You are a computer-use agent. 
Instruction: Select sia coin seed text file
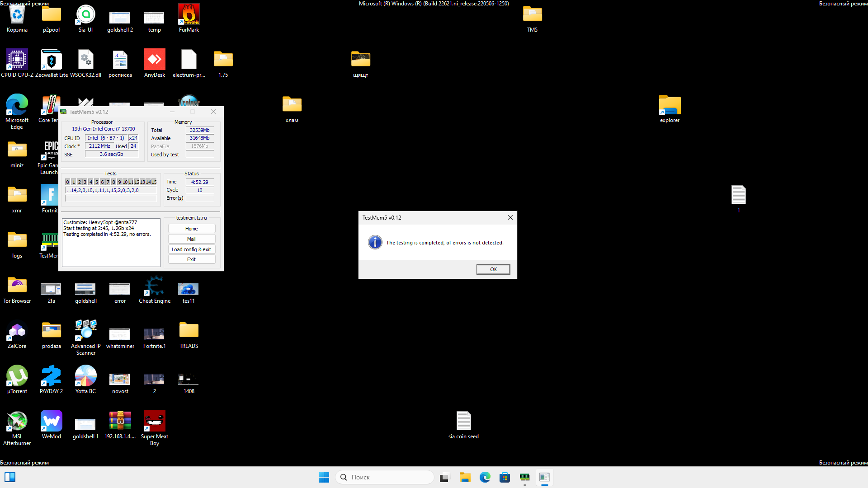[x=463, y=422]
